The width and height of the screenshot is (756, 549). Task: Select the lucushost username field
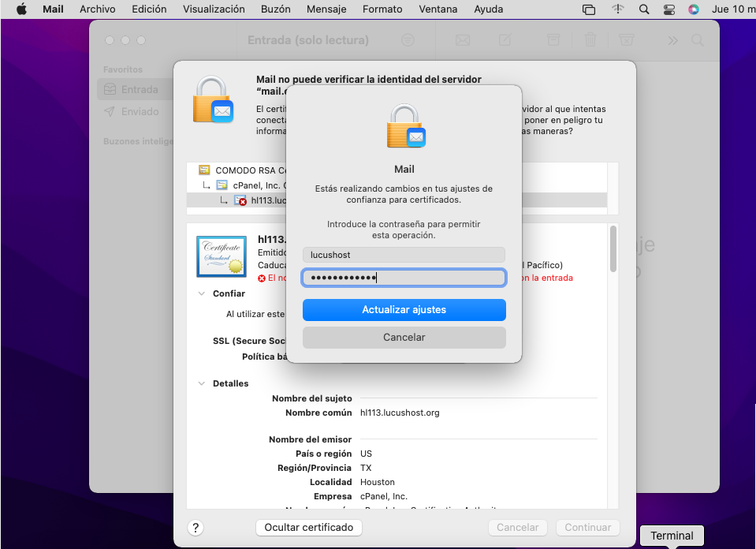point(404,255)
